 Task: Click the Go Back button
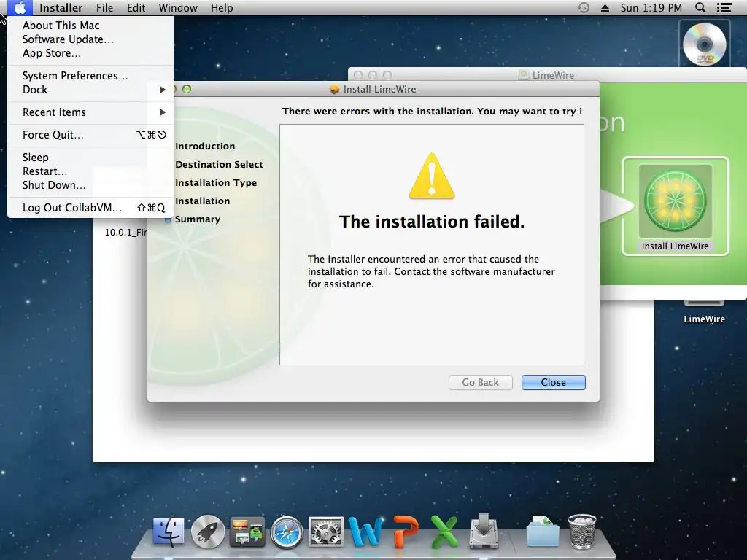point(480,382)
